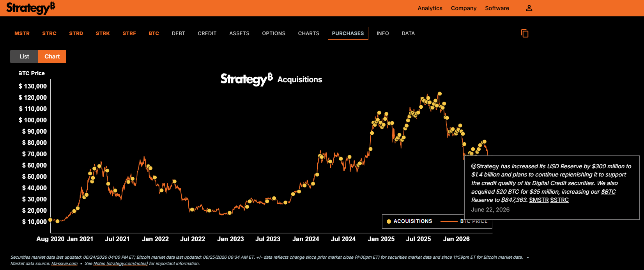Switch to Chart view
Image resolution: width=644 pixels, height=270 pixels.
point(52,56)
